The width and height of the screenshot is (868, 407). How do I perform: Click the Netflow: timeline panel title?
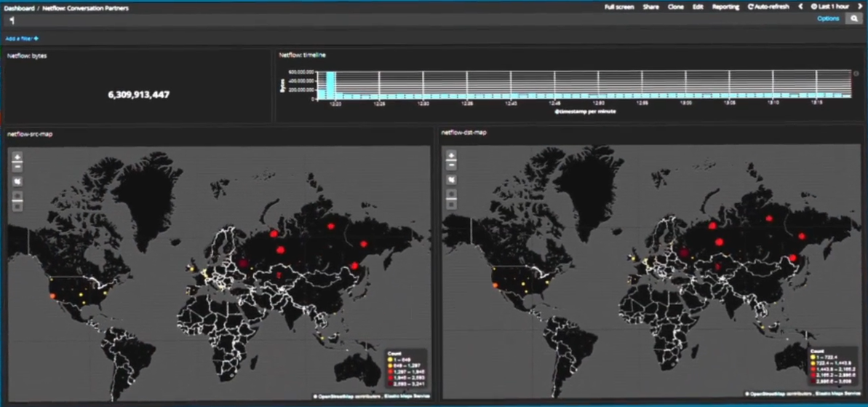[303, 55]
